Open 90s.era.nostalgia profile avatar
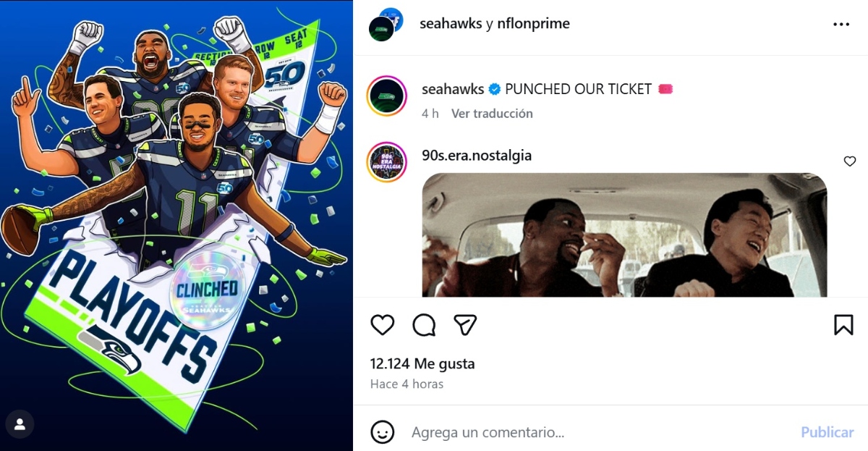 386,161
